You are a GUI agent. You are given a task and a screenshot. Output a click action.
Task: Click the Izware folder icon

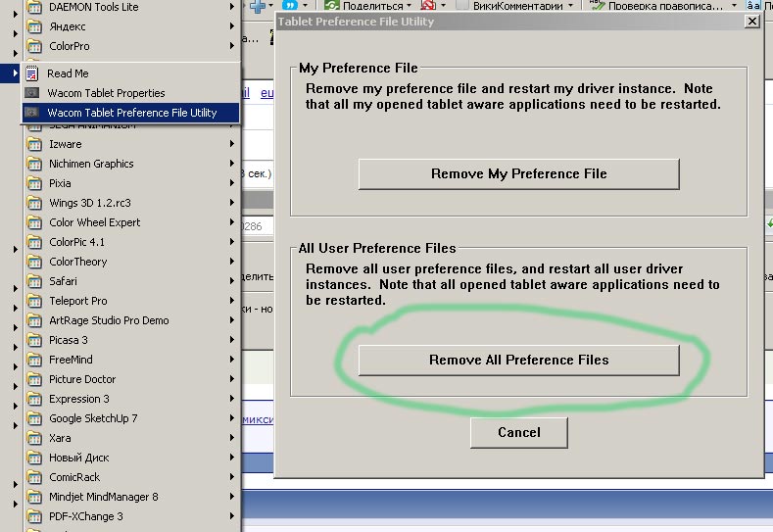click(34, 144)
